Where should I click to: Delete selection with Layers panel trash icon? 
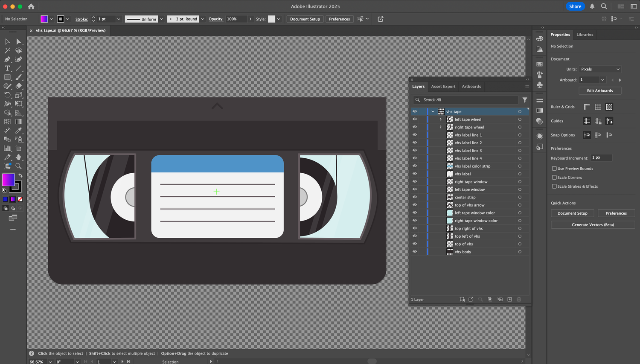(x=519, y=300)
